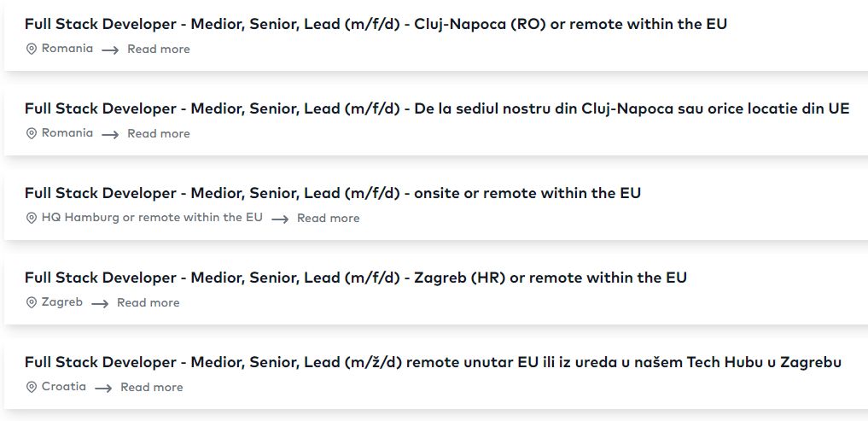Click the arrow icon next to Croatia

[x=103, y=389]
